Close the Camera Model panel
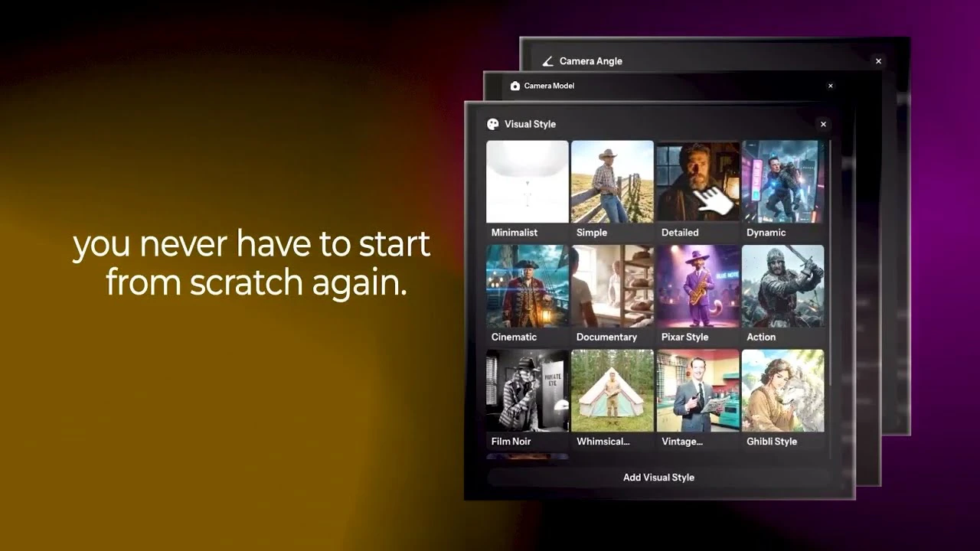 click(x=831, y=86)
